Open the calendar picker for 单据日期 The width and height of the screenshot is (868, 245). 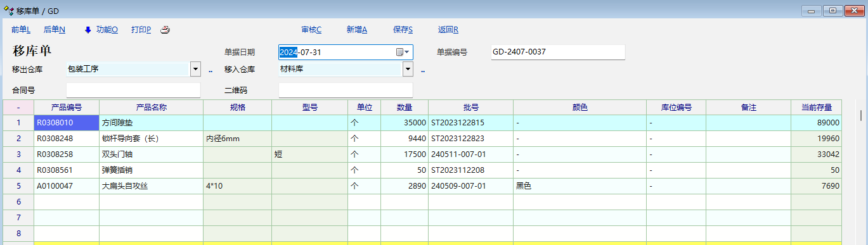pyautogui.click(x=400, y=52)
